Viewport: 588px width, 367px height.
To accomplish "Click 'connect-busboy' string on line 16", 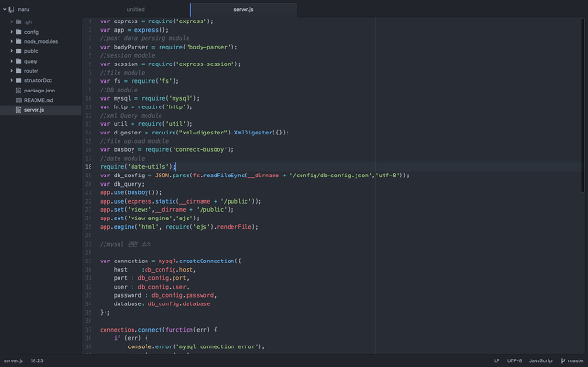I will [x=200, y=149].
